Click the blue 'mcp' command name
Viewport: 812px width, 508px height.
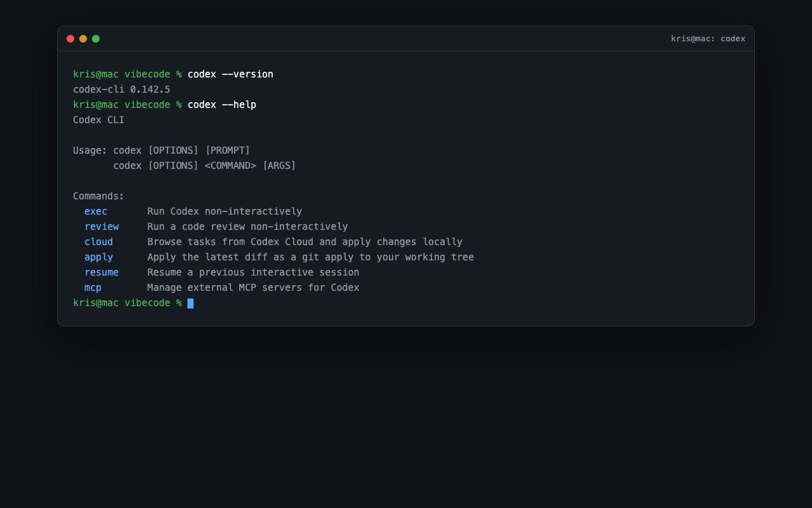(93, 288)
